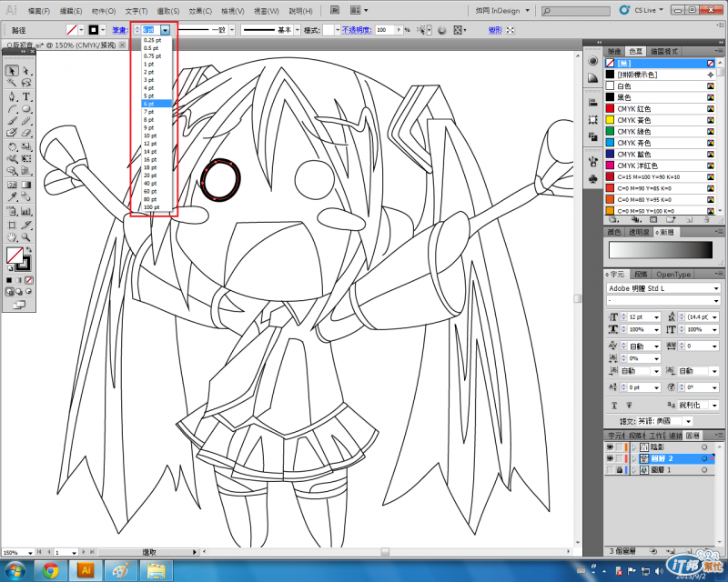Select the Direct Selection (white arrow) tool
The width and height of the screenshot is (728, 582).
[x=26, y=71]
